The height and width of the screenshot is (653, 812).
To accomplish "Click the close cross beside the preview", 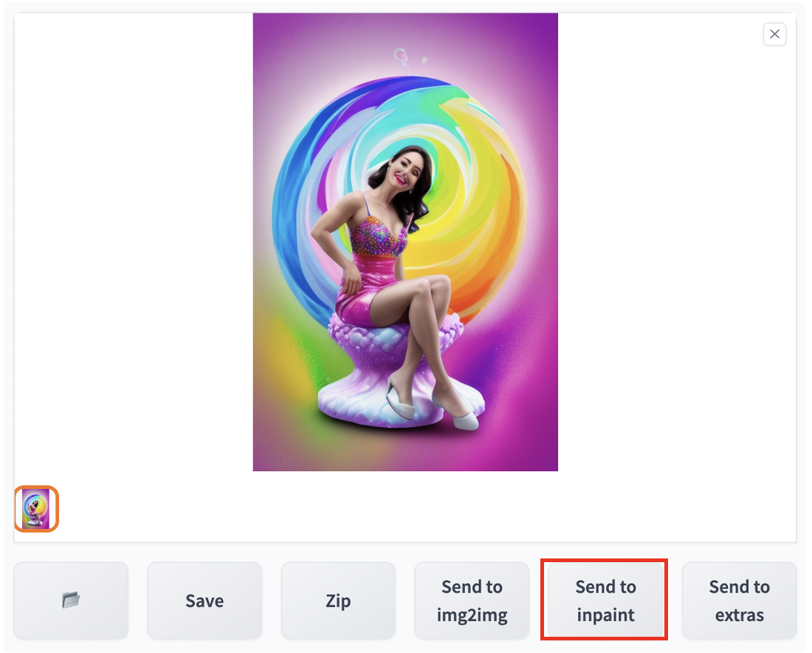I will (774, 34).
